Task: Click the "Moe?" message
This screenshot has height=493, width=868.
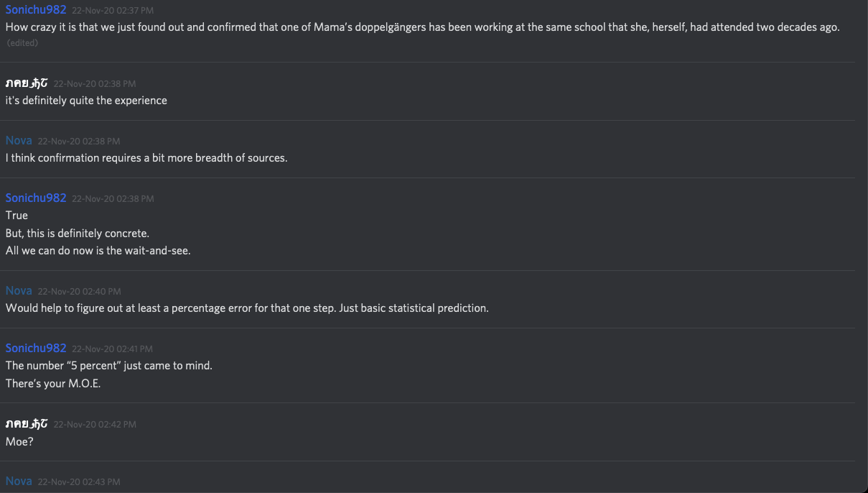Action: (x=19, y=442)
